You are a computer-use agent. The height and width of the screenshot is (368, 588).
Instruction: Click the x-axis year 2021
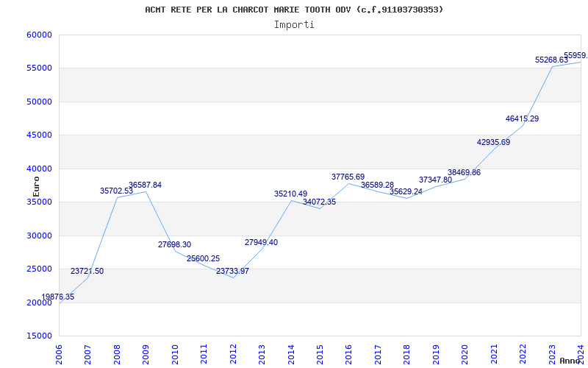pos(494,355)
